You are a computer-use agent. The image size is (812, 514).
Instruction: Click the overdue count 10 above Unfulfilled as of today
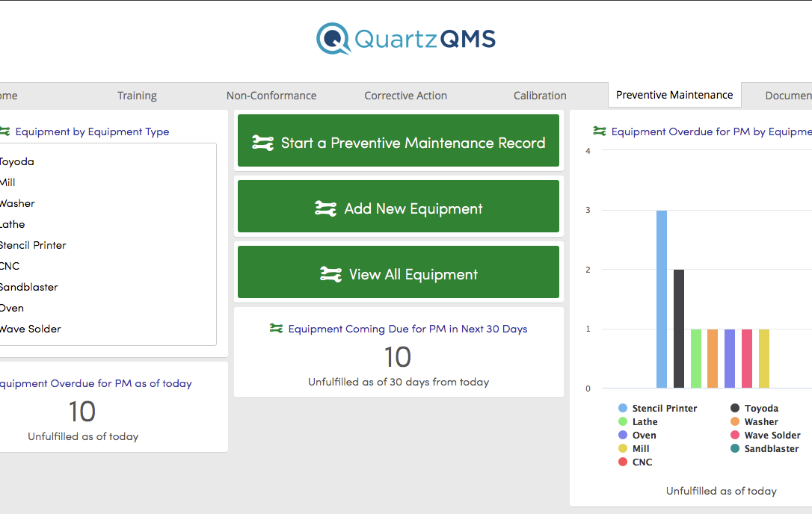tap(82, 412)
